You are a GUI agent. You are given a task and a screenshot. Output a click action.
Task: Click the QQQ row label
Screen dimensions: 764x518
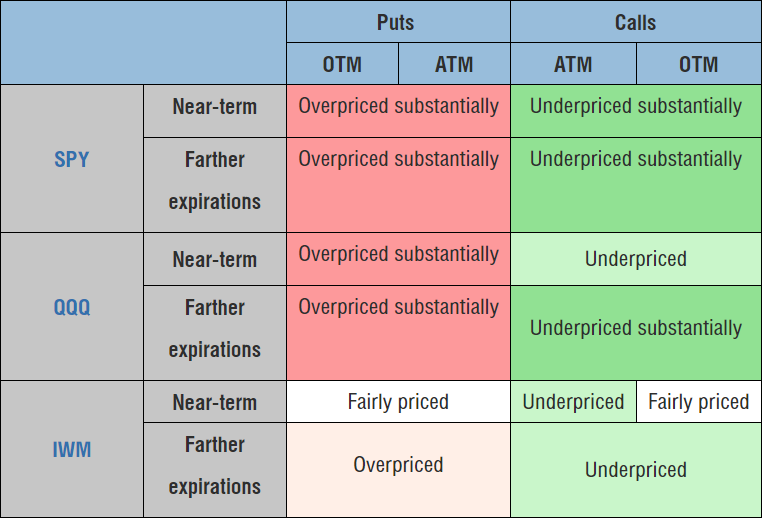[x=72, y=307]
